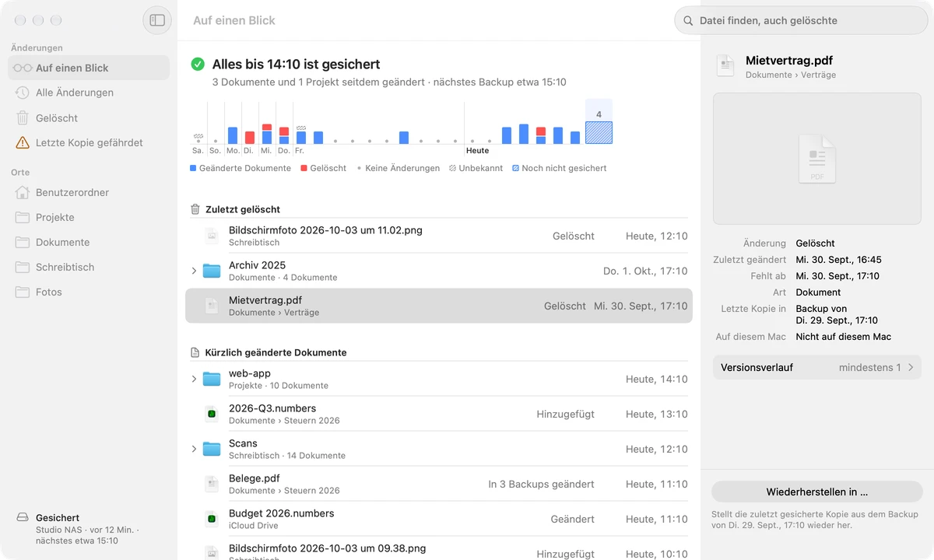Click the trash icon beside Gelöscht in sidebar
The height and width of the screenshot is (560, 934).
(x=23, y=118)
